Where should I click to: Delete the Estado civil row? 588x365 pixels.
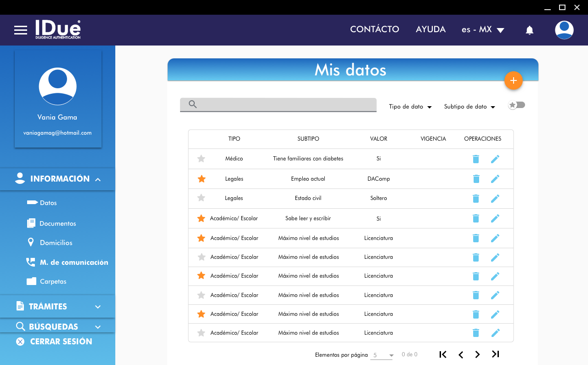(476, 199)
